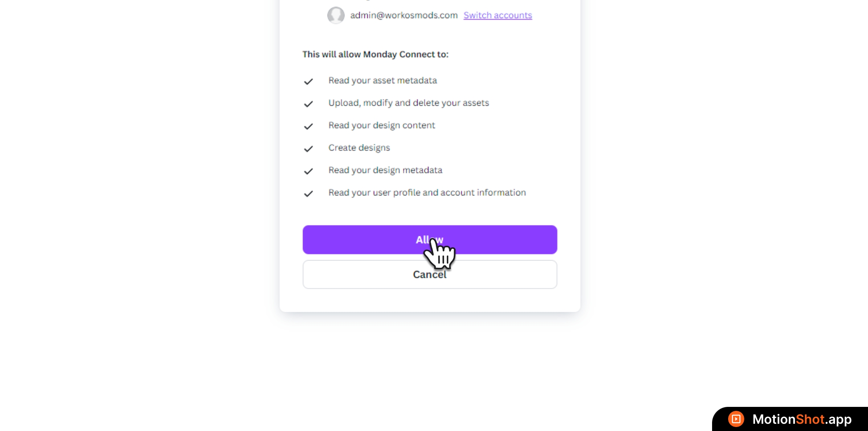
Task: Click the 'Read your design content' text
Action: [x=382, y=125]
